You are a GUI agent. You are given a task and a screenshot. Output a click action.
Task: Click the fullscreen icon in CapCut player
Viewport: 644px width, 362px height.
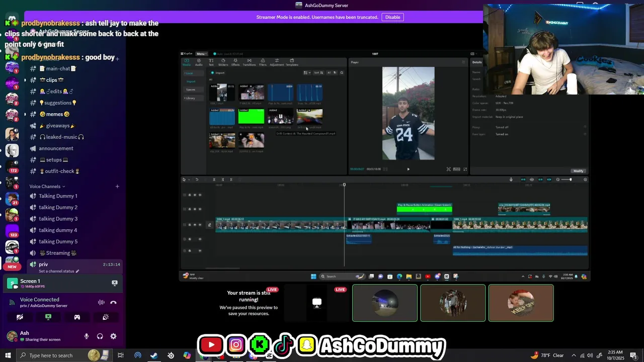pyautogui.click(x=465, y=169)
